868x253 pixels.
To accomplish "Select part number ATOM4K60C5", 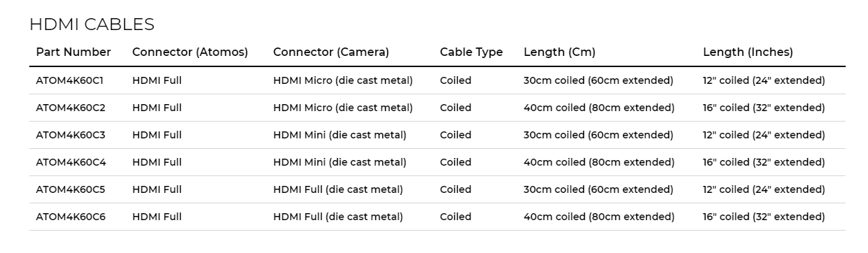I will tap(70, 189).
